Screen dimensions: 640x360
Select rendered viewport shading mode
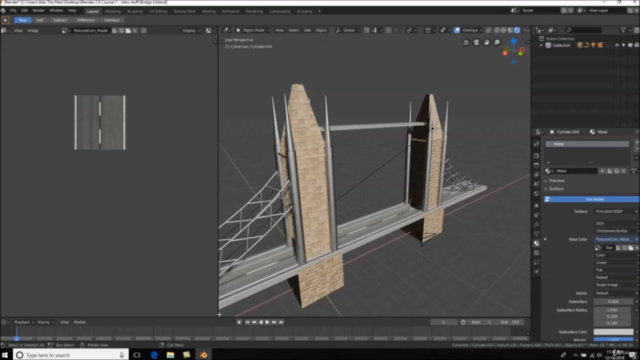tap(517, 30)
